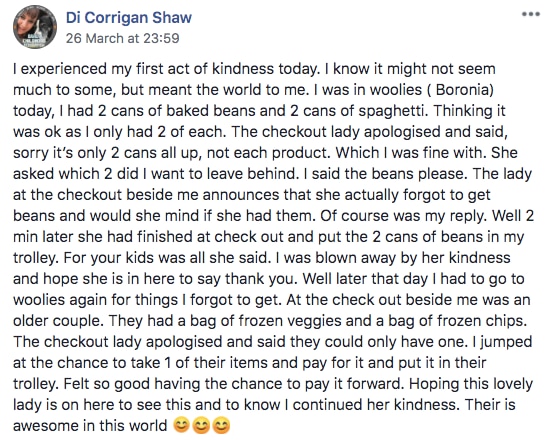549x440 pixels.
Task: Click the middle smiling emoji
Action: (202, 426)
